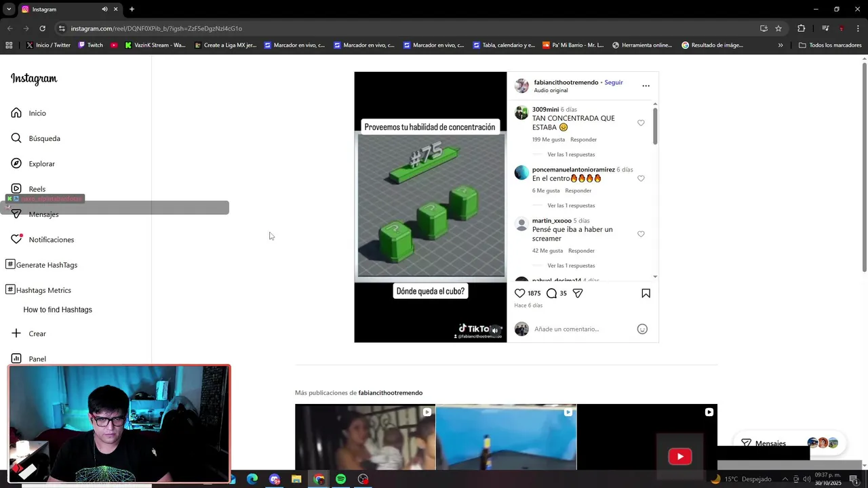Open Resultado de imágenes bookmark
The height and width of the screenshot is (488, 868).
(x=712, y=45)
